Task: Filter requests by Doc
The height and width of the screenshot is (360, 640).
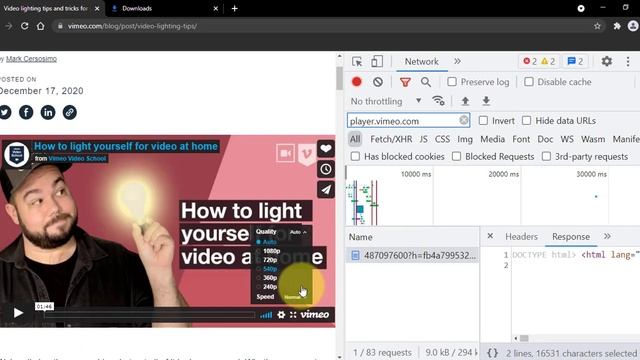Action: (x=545, y=139)
